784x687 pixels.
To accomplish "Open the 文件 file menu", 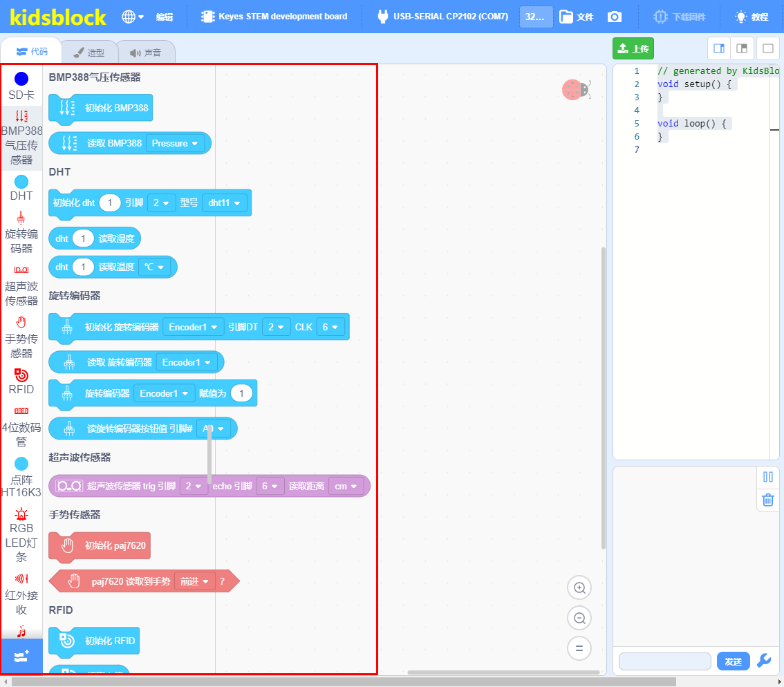I will tap(577, 17).
